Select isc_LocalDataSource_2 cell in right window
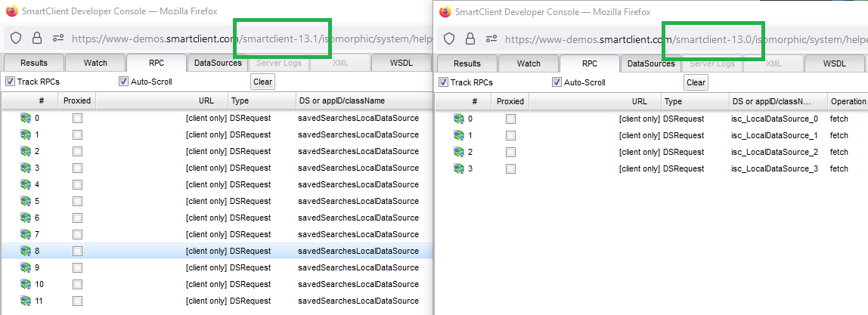This screenshot has height=315, width=868. 774,152
